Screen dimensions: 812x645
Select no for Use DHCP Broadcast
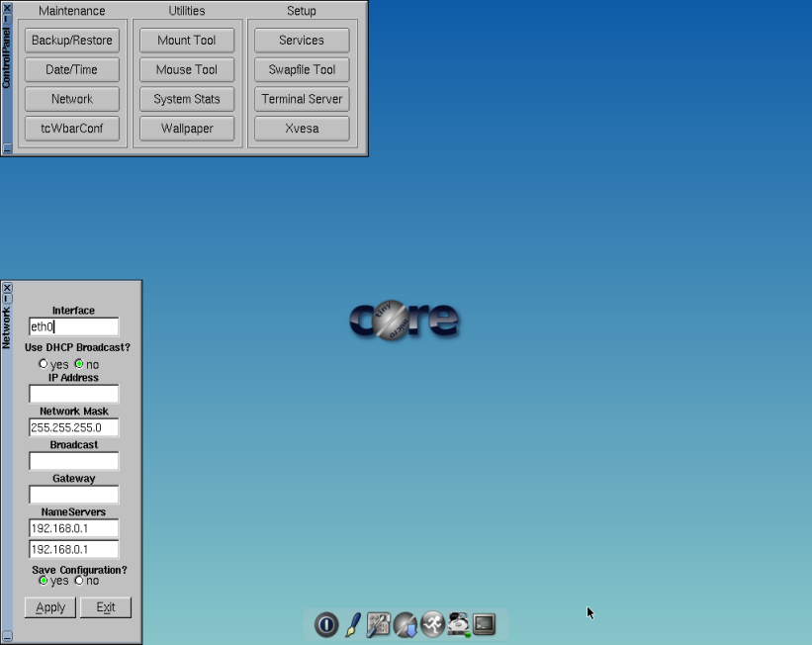pos(79,364)
